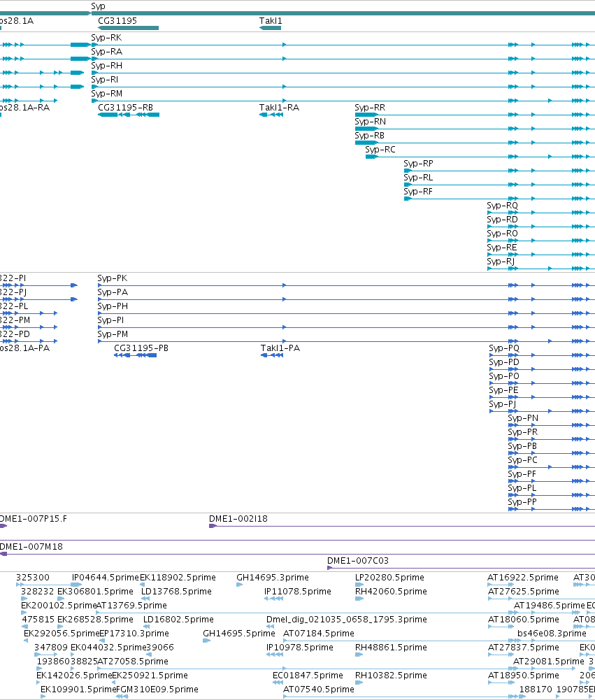Select the Syp-PK protein feature
Viewport: 595px width, 700px height.
pos(113,278)
